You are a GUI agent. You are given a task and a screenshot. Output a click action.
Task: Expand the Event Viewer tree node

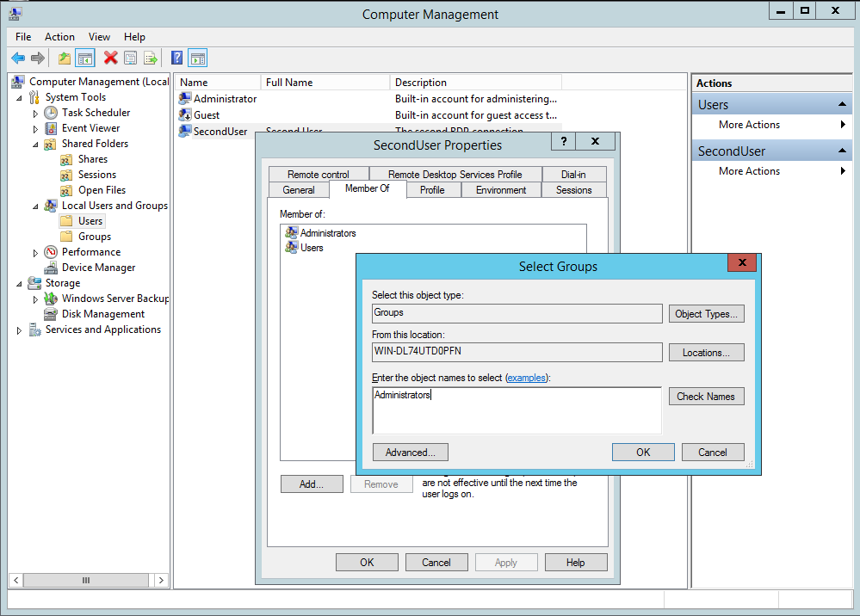pos(35,129)
